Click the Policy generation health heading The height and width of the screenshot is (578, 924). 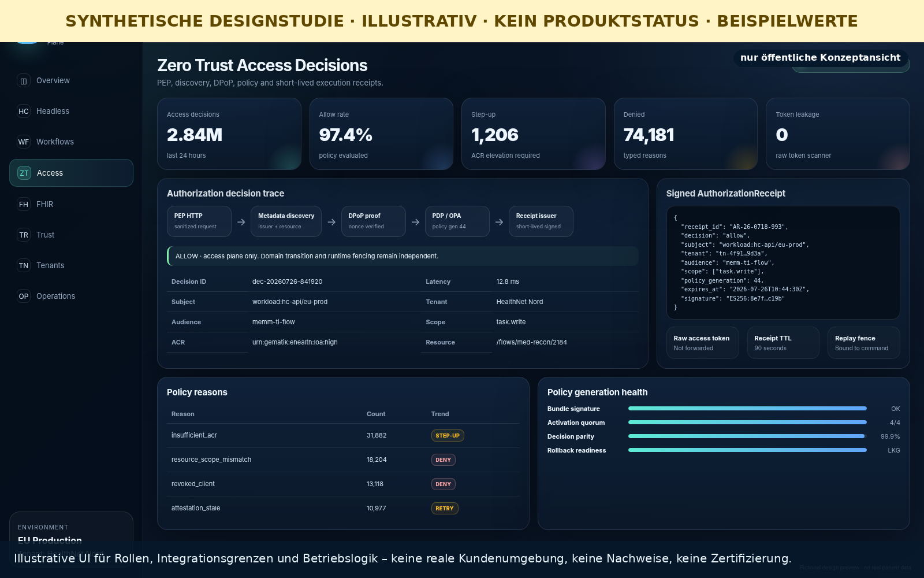[x=598, y=392]
